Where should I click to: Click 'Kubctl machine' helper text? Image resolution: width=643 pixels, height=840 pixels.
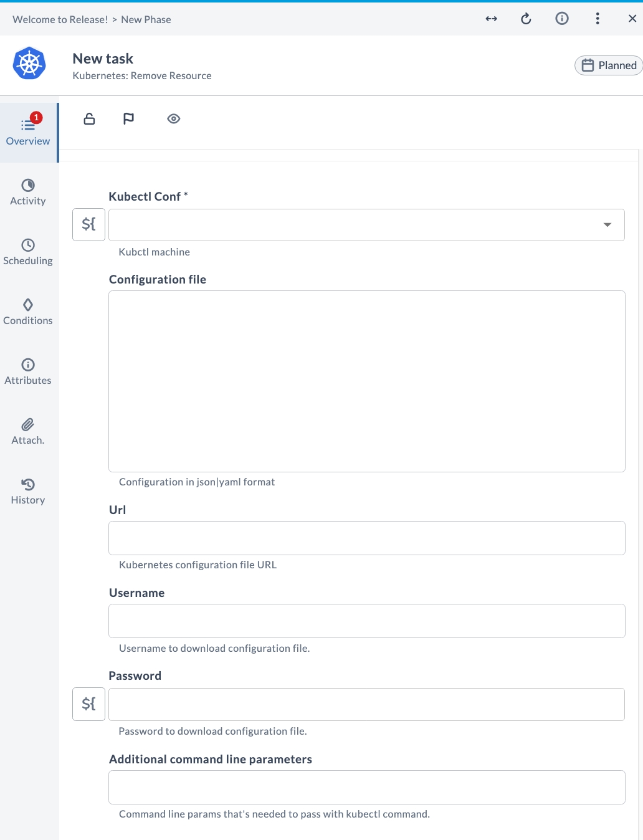(x=154, y=252)
